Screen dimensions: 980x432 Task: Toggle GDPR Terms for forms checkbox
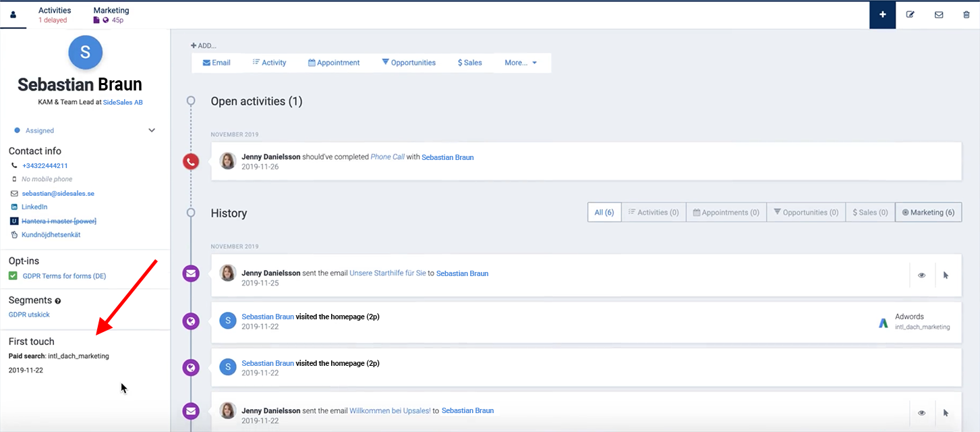pos(13,276)
